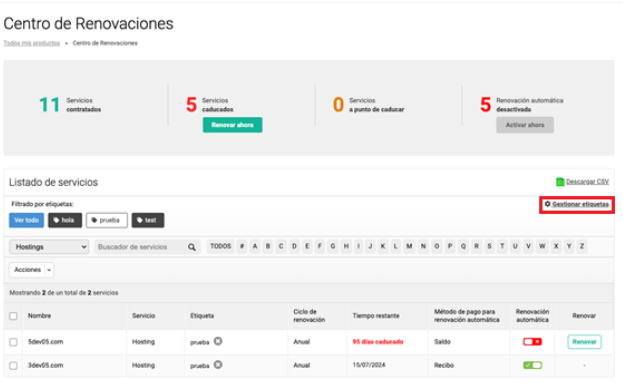Filter services by prueba tag
The width and height of the screenshot is (623, 391).
point(106,220)
